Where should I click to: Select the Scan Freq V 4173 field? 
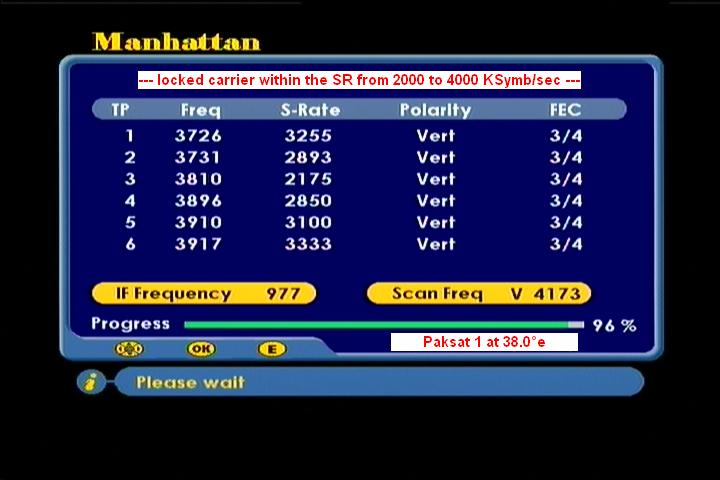pyautogui.click(x=478, y=293)
